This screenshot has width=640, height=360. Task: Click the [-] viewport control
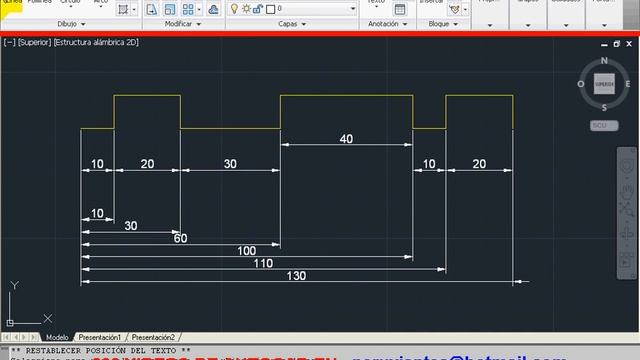click(x=9, y=42)
